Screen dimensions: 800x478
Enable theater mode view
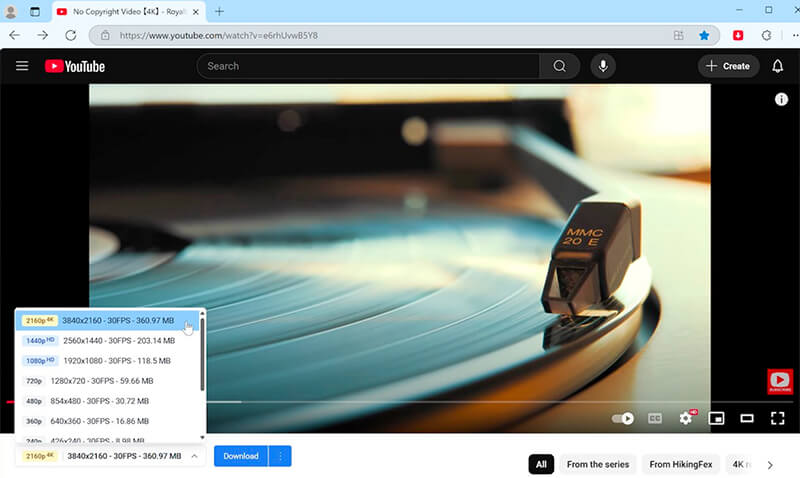[747, 418]
